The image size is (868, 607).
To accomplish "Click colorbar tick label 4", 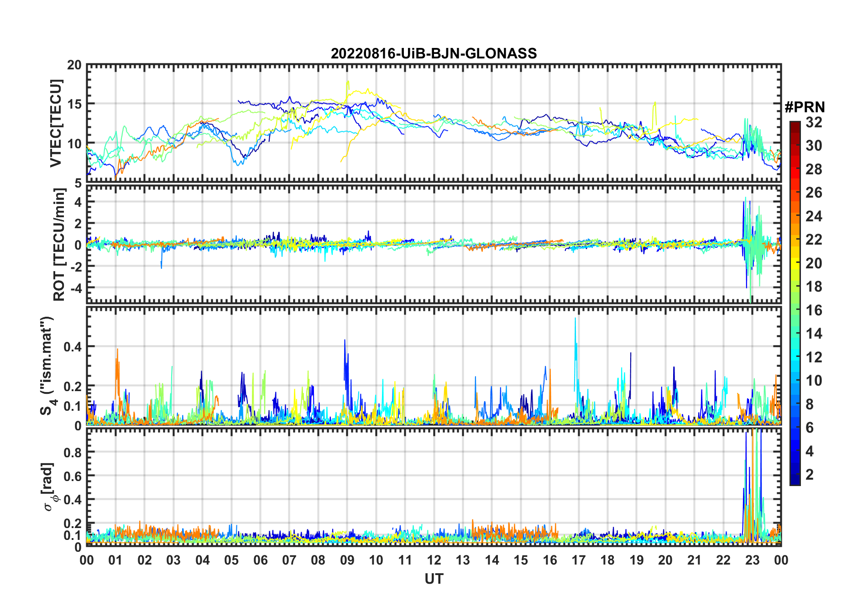I will click(810, 451).
